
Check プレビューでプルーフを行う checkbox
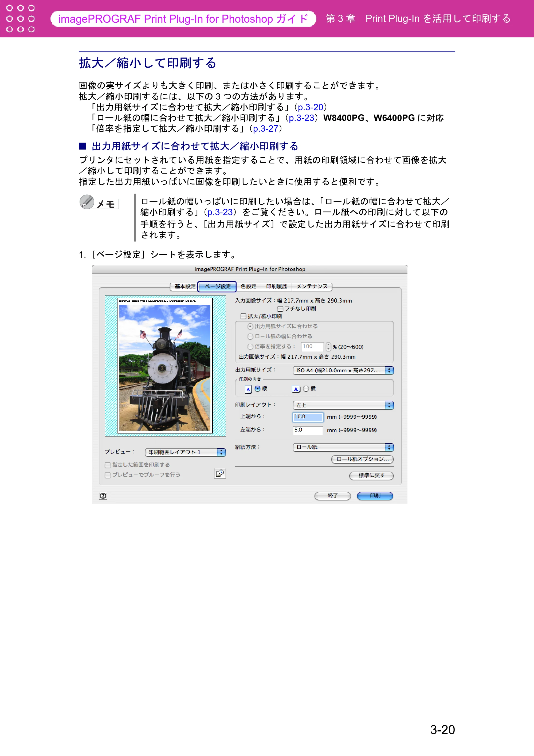point(108,475)
